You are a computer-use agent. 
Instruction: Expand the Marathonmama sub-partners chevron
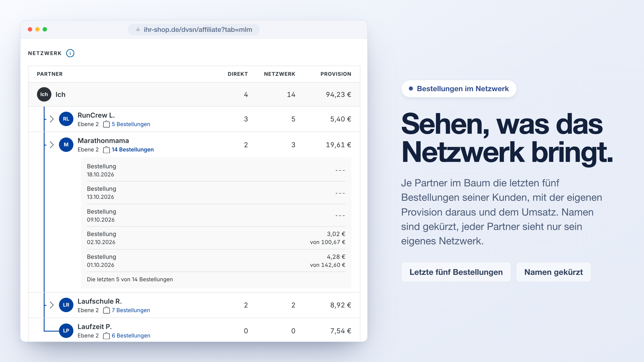click(52, 145)
